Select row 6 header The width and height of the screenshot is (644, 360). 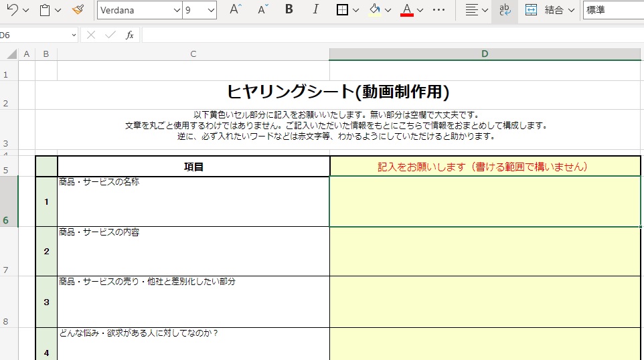pyautogui.click(x=9, y=201)
